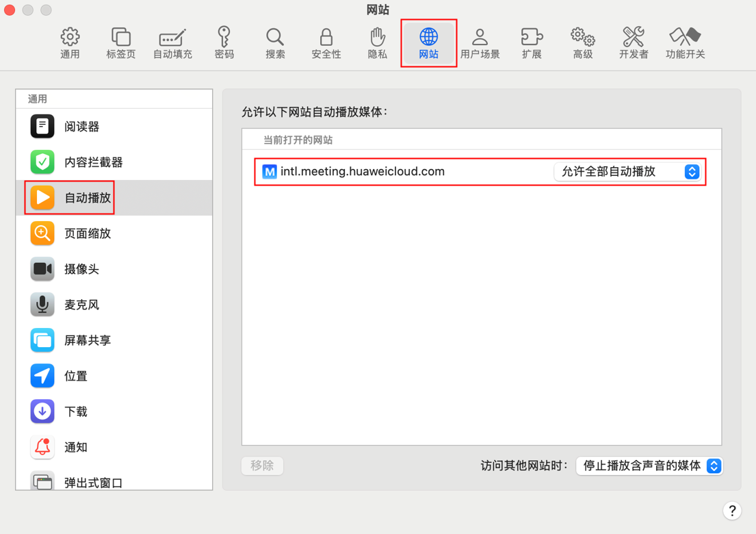This screenshot has height=534, width=756.
Task: Select 摄像头 Camera in the sidebar
Action: tap(114, 269)
